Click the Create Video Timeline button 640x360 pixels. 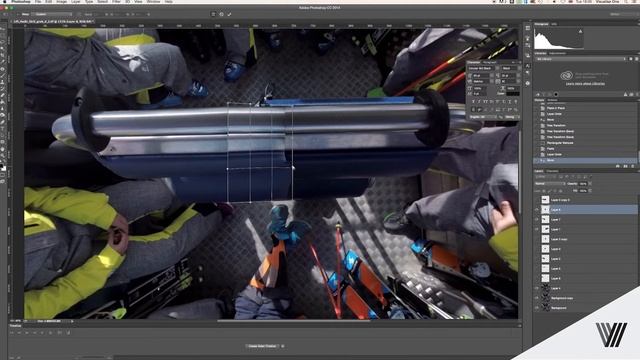tap(262, 346)
